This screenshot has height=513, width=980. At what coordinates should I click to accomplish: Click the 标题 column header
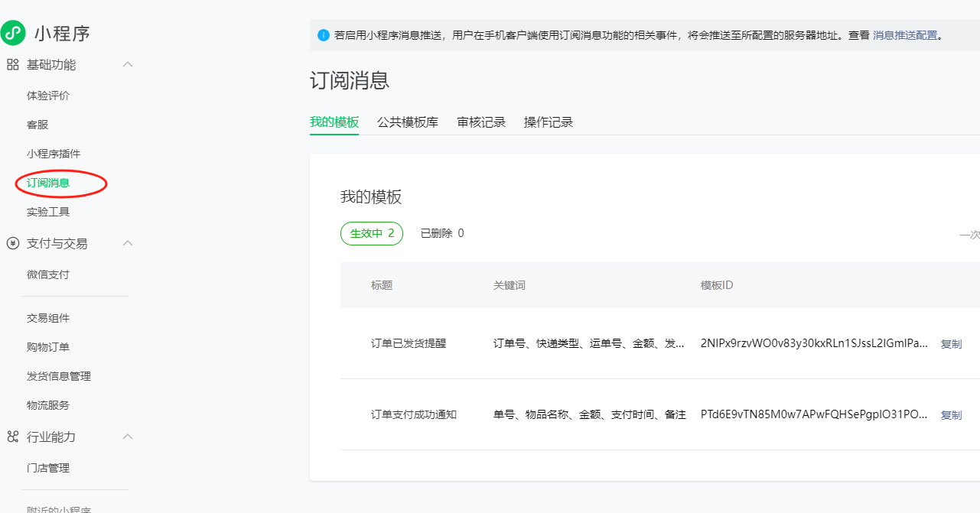(382, 285)
